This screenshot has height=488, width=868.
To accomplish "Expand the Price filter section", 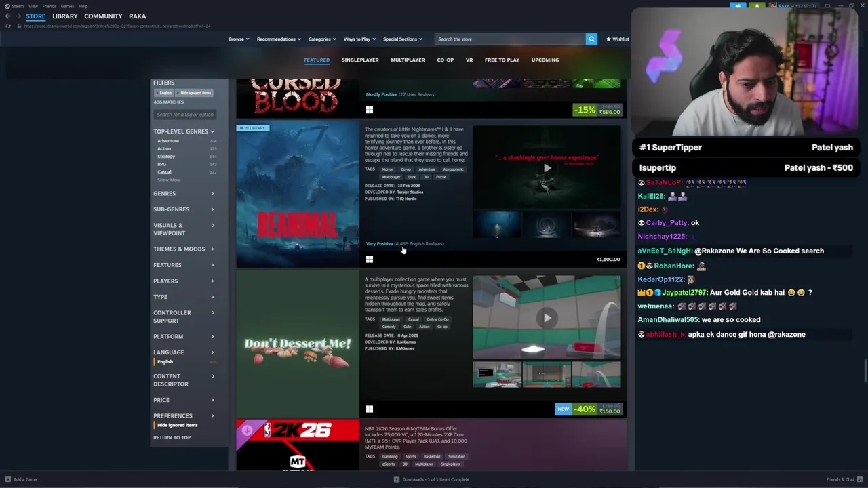I will [x=184, y=400].
